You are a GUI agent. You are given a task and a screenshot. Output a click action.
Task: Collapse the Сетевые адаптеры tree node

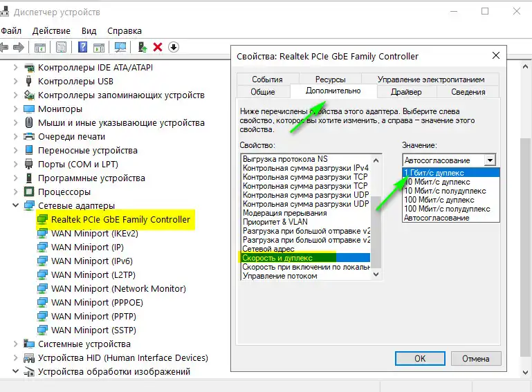[x=17, y=206]
